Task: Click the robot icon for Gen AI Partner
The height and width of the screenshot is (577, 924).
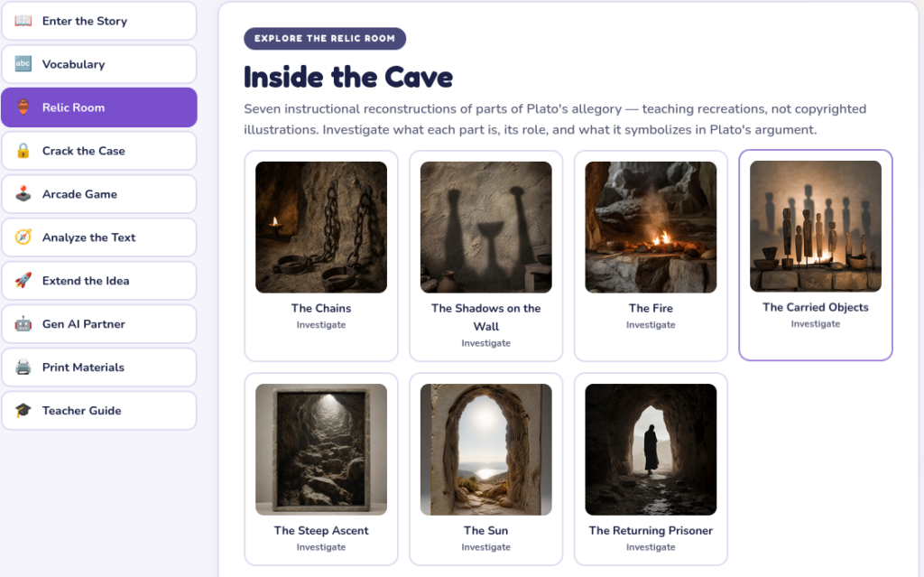Action: pyautogui.click(x=23, y=323)
